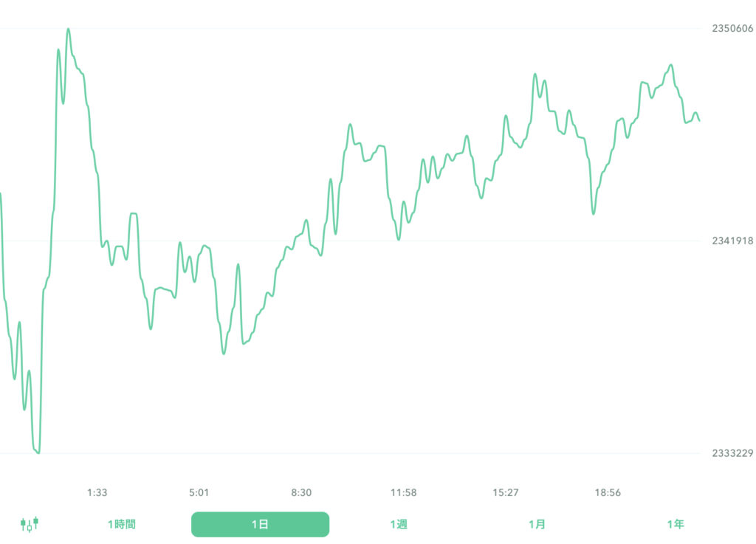Click the right end of the chart line
This screenshot has width=756, height=544.
[x=699, y=120]
